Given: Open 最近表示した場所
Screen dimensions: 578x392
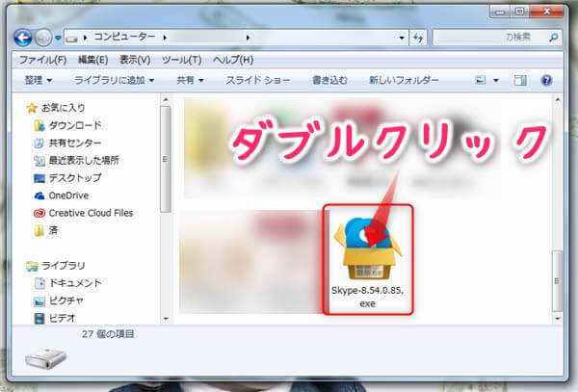Looking at the screenshot, I should tap(84, 160).
